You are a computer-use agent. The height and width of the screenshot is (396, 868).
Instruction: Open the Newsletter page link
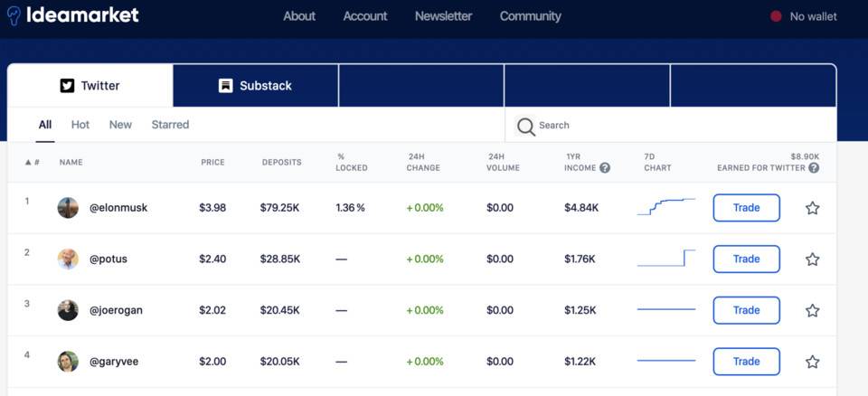pyautogui.click(x=443, y=16)
